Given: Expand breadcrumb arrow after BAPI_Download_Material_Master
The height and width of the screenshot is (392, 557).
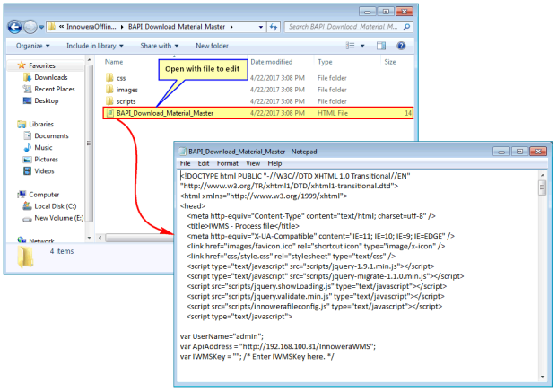Looking at the screenshot, I should (x=231, y=27).
